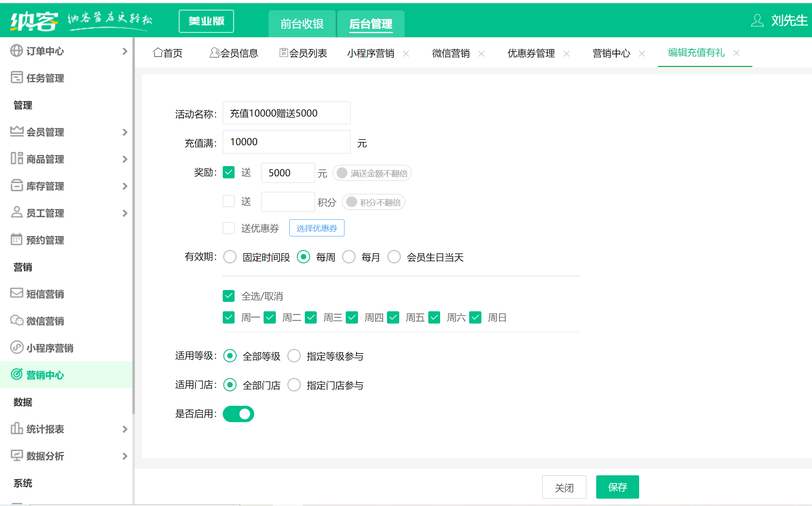Open the 优惠券管理 tab
Viewport: 812px width, 506px height.
531,53
